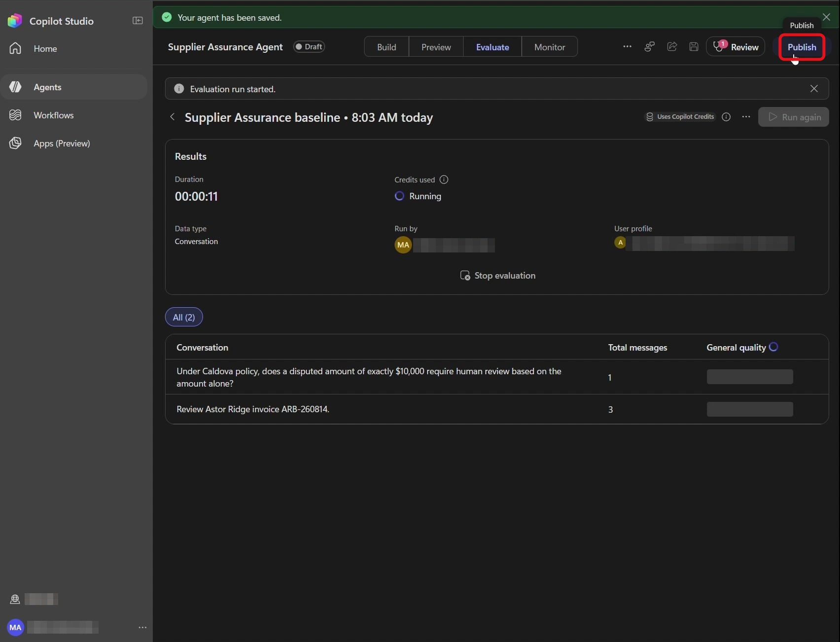Click the MA account avatar in sidebar
Viewport: 840px width, 642px height.
(15, 627)
